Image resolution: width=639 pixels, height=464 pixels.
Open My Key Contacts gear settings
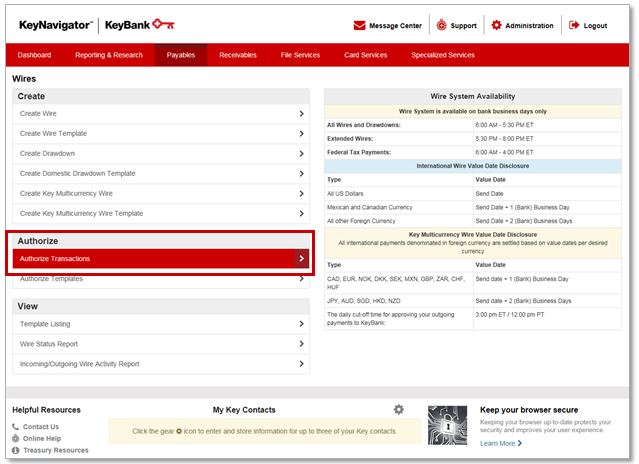pyautogui.click(x=399, y=409)
